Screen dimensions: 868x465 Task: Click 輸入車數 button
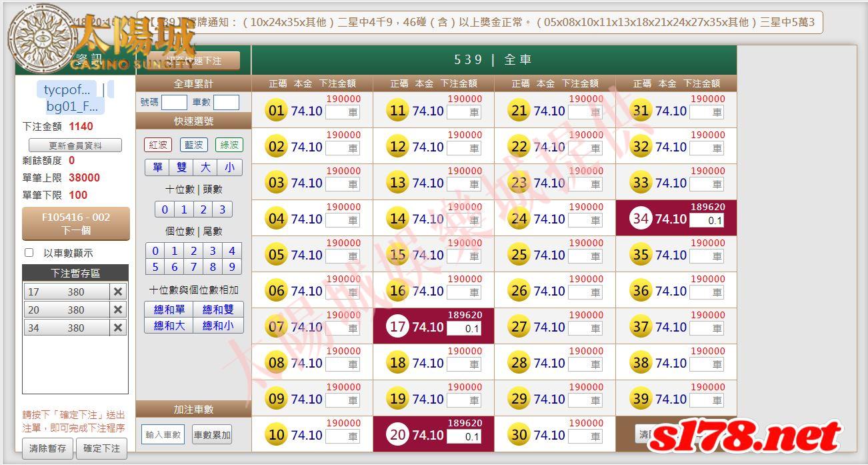163,434
